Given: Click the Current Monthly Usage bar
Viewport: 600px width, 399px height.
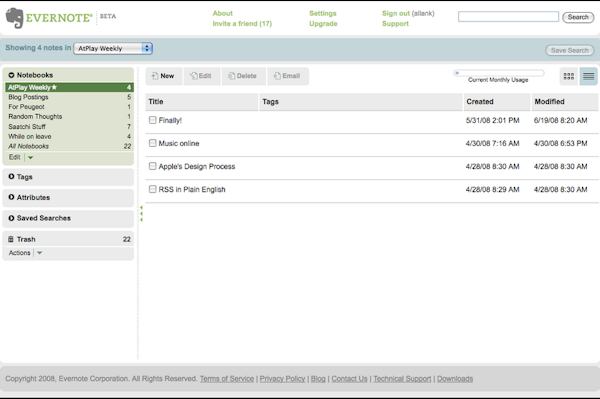Looking at the screenshot, I should click(499, 73).
